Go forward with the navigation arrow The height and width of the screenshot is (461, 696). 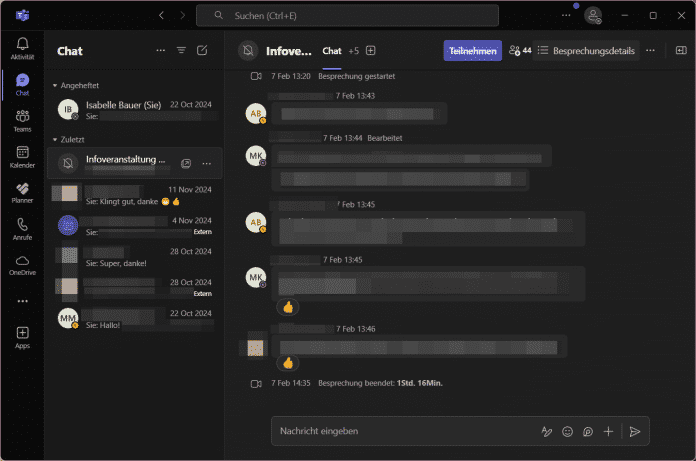coord(182,16)
